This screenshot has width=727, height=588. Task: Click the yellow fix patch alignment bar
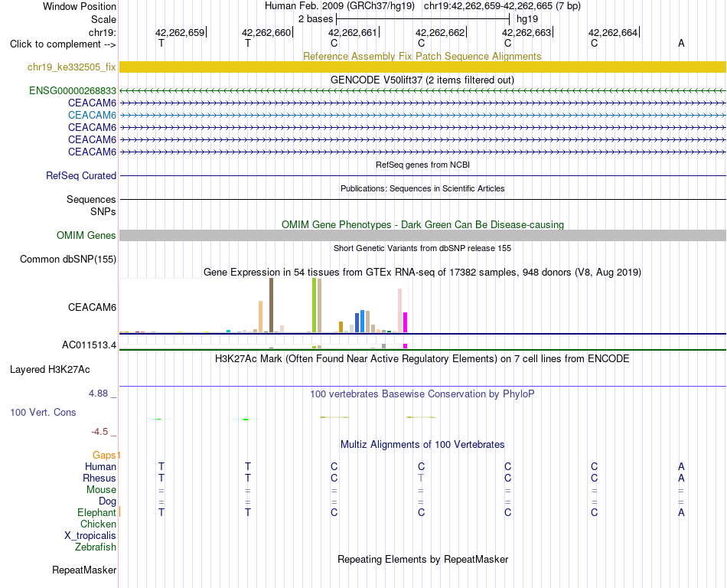click(x=422, y=67)
